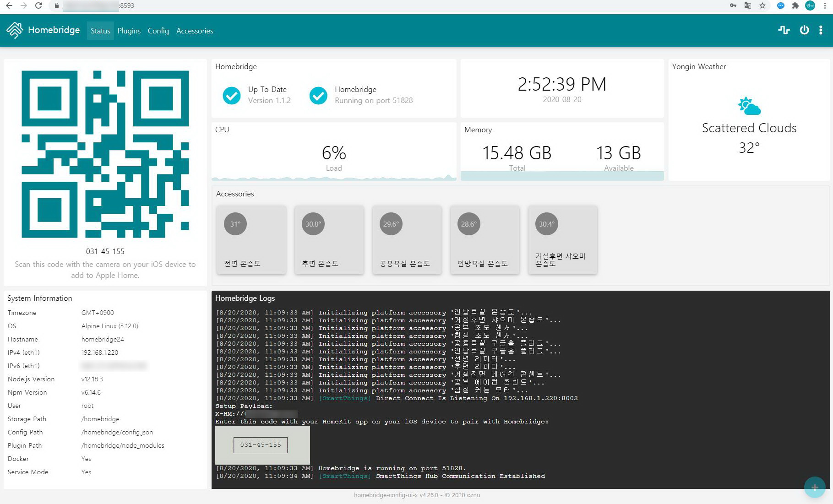Click the 30.8° temperature badge
The image size is (833, 504).
point(313,224)
